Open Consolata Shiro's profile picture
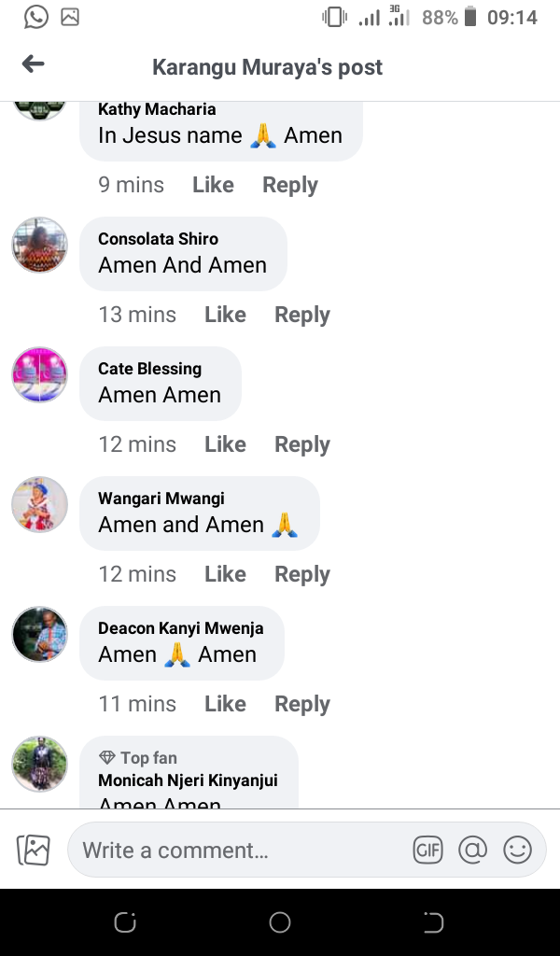560x956 pixels. (x=39, y=246)
